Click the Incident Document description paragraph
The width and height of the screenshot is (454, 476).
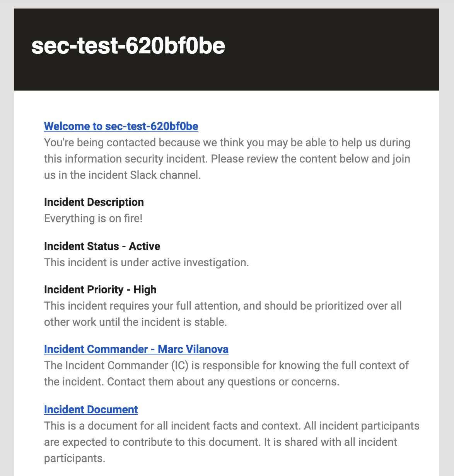point(232,442)
